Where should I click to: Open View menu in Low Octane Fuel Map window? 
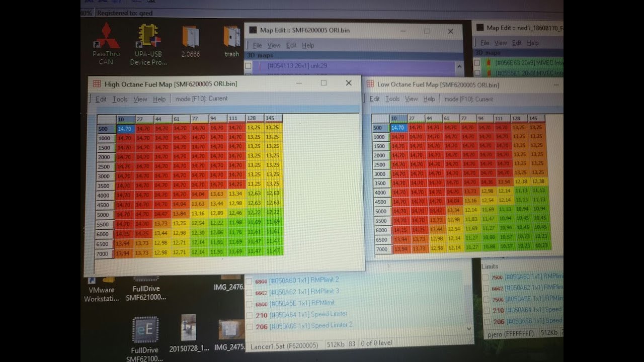[412, 99]
